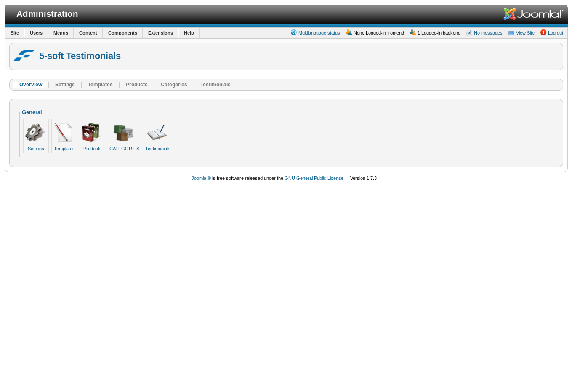Click the Multilanguage status globe icon

tap(294, 32)
